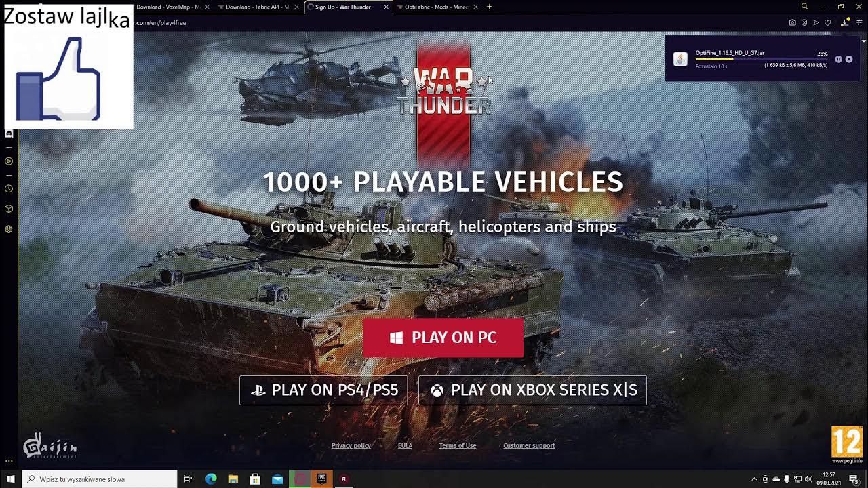Click the send to My Flow arrow icon
868x488 pixels.
point(816,22)
